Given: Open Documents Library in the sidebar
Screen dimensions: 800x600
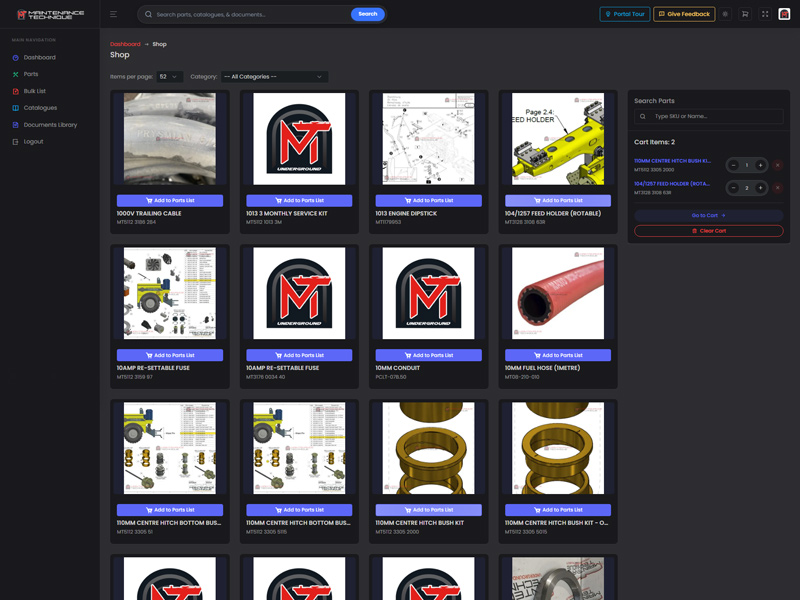Looking at the screenshot, I should pyautogui.click(x=50, y=124).
